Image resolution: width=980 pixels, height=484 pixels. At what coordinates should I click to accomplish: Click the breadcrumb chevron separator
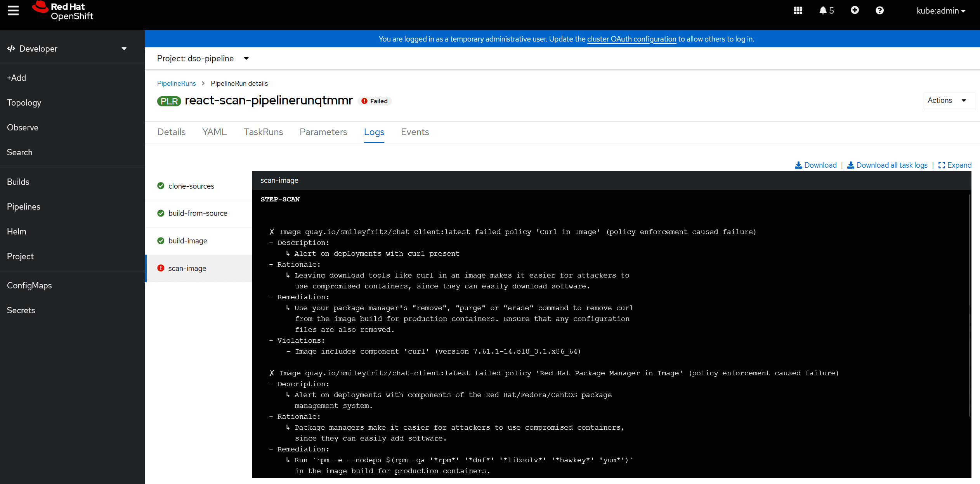pos(203,83)
